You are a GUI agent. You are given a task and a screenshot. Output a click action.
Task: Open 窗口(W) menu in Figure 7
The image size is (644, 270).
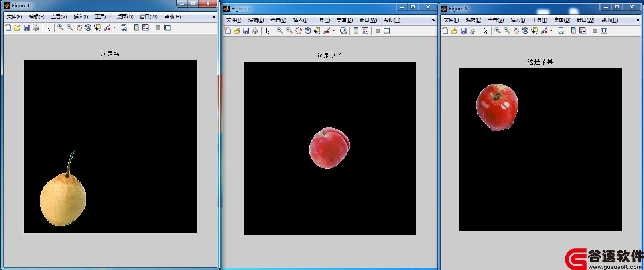[368, 20]
